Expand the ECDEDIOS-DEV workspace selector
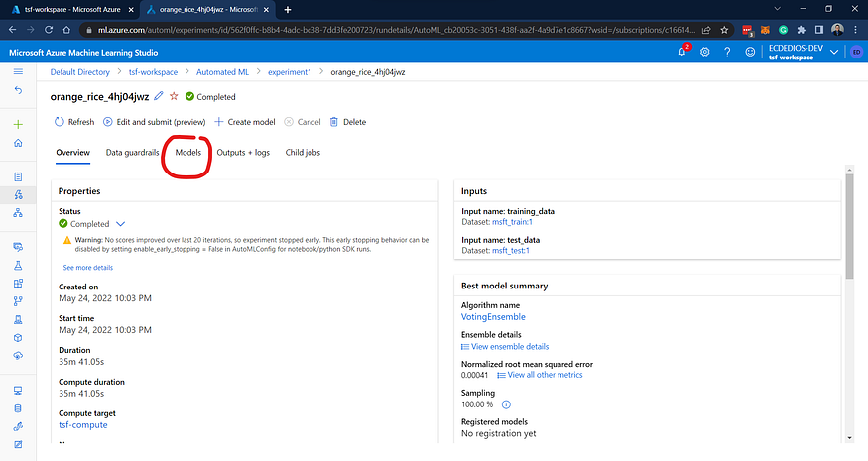The height and width of the screenshot is (461, 868). coord(834,52)
